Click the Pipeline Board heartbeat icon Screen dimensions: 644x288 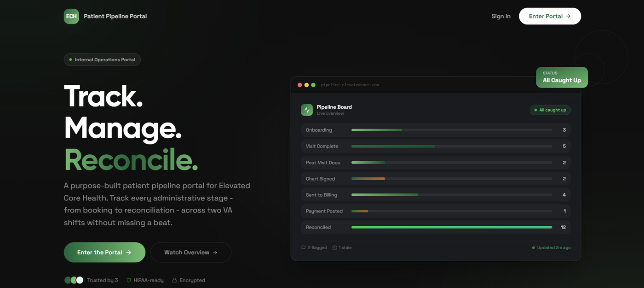[307, 110]
